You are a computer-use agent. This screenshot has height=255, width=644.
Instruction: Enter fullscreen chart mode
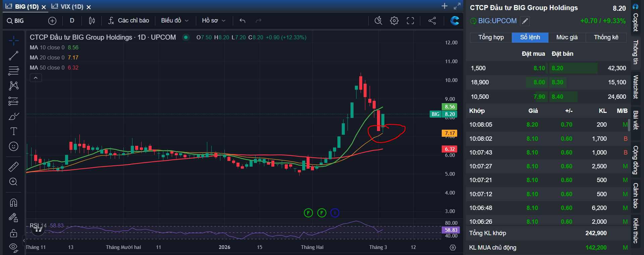[411, 21]
